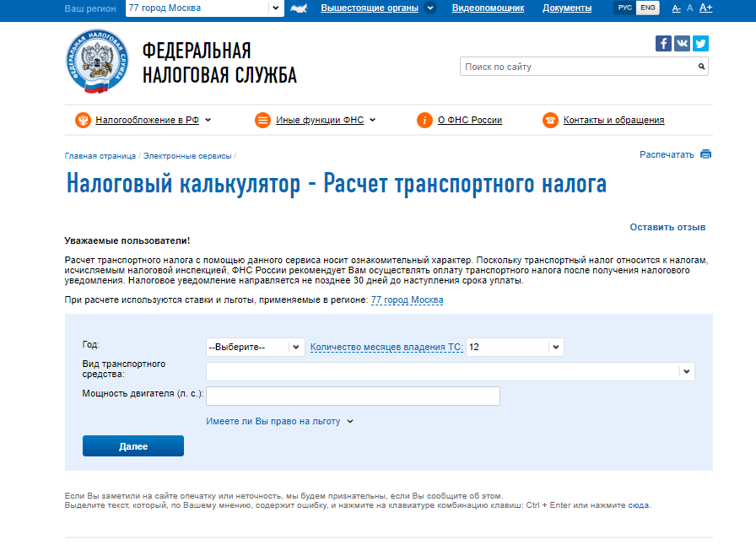Open the Facebook social icon
The height and width of the screenshot is (545, 756).
[x=663, y=44]
